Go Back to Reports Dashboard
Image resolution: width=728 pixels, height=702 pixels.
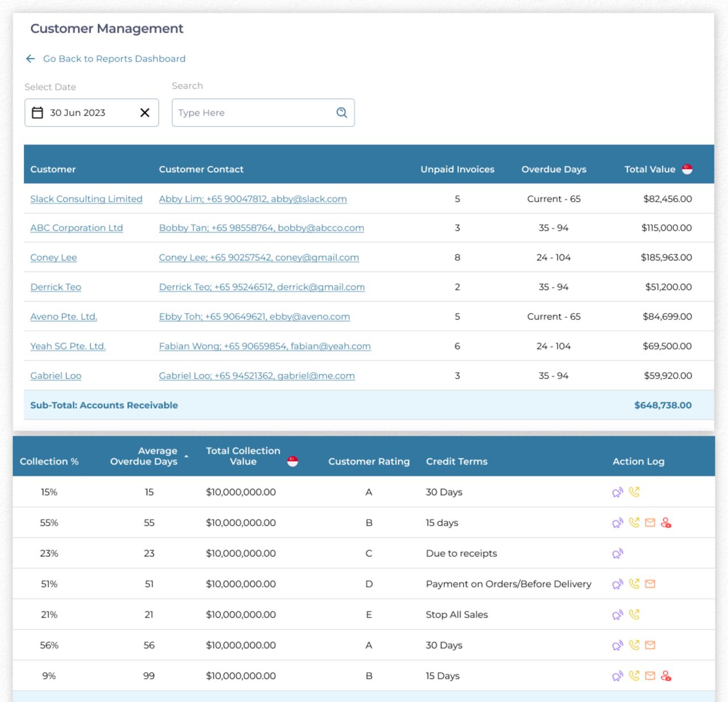[x=114, y=59]
